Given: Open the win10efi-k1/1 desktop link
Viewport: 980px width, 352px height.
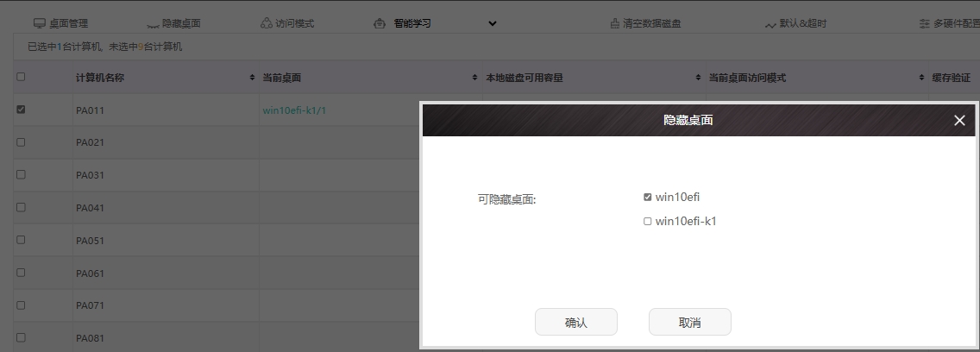Looking at the screenshot, I should coord(294,110).
